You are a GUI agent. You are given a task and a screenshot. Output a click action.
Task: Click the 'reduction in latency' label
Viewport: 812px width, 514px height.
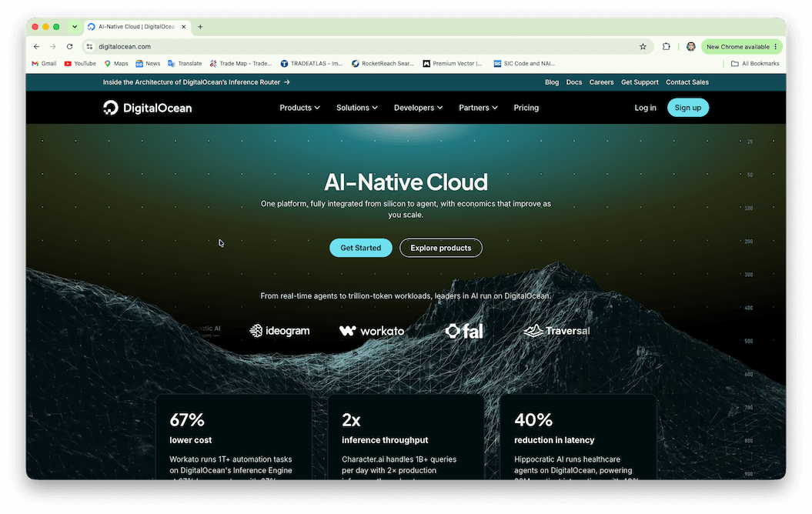554,440
